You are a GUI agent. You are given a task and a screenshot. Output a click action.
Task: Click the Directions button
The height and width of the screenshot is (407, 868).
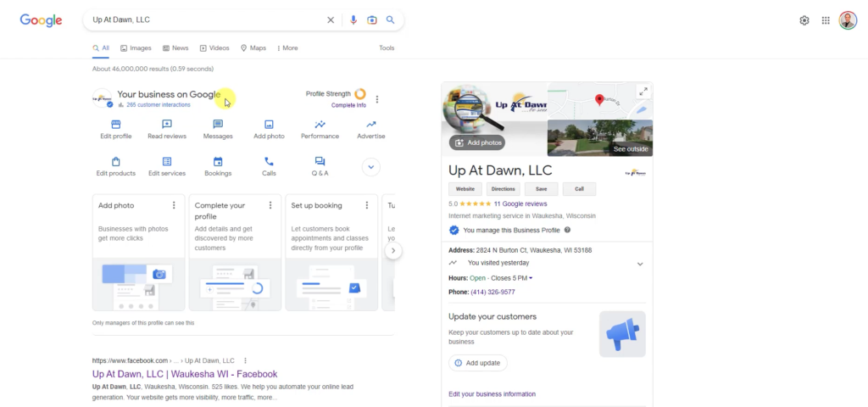(504, 189)
